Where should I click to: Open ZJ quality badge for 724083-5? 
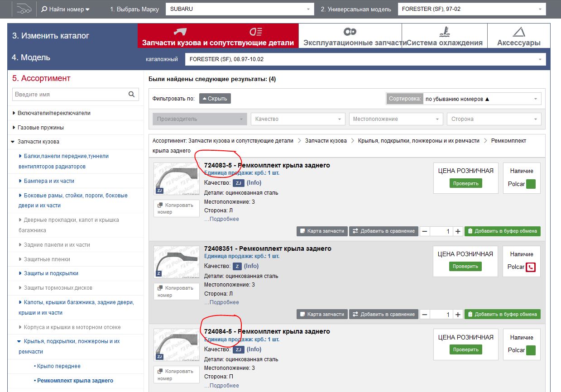tap(239, 183)
